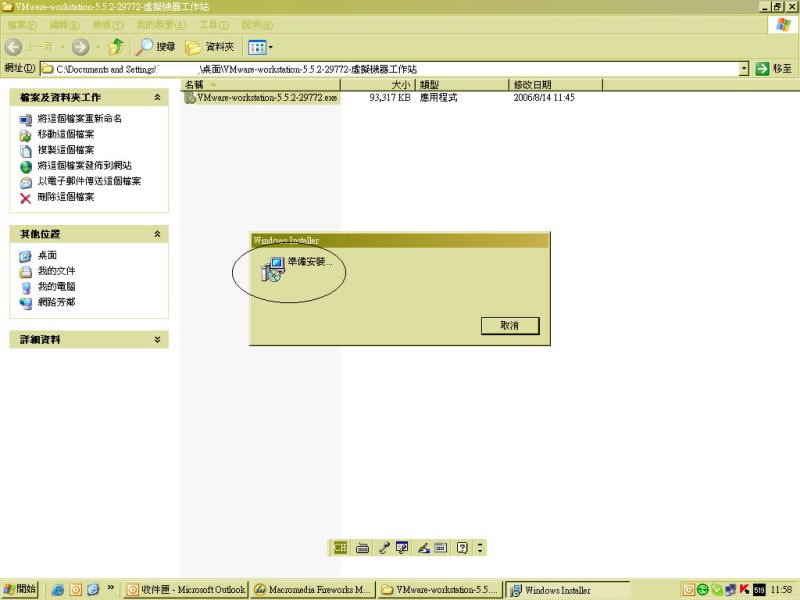Image resolution: width=800 pixels, height=600 pixels.
Task: Switch to 收件匣 - Microsoft Outlook taskbar button
Action: point(186,590)
